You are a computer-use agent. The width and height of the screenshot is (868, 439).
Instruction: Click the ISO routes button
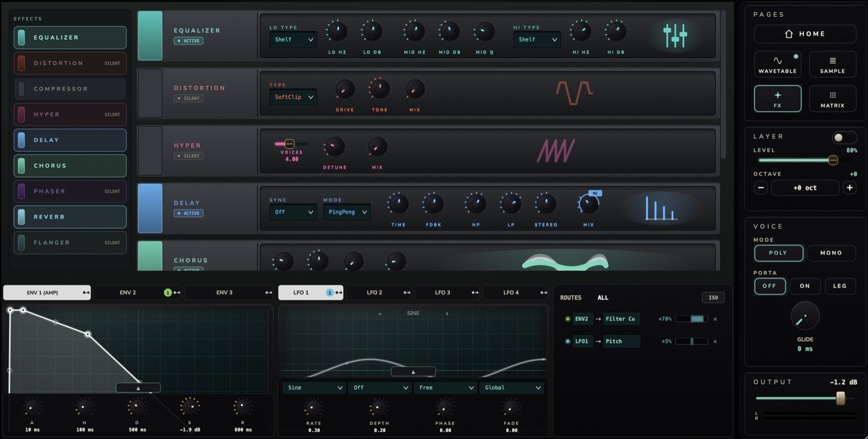pyautogui.click(x=713, y=297)
